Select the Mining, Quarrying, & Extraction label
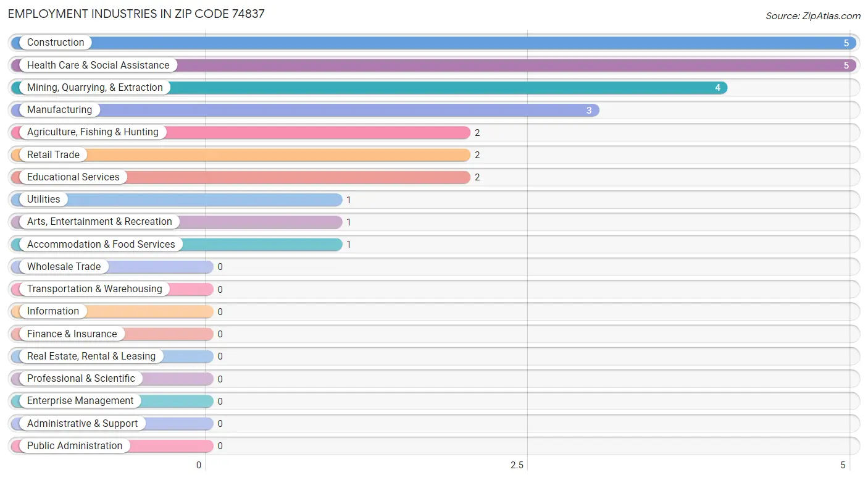The image size is (868, 480). 95,87
